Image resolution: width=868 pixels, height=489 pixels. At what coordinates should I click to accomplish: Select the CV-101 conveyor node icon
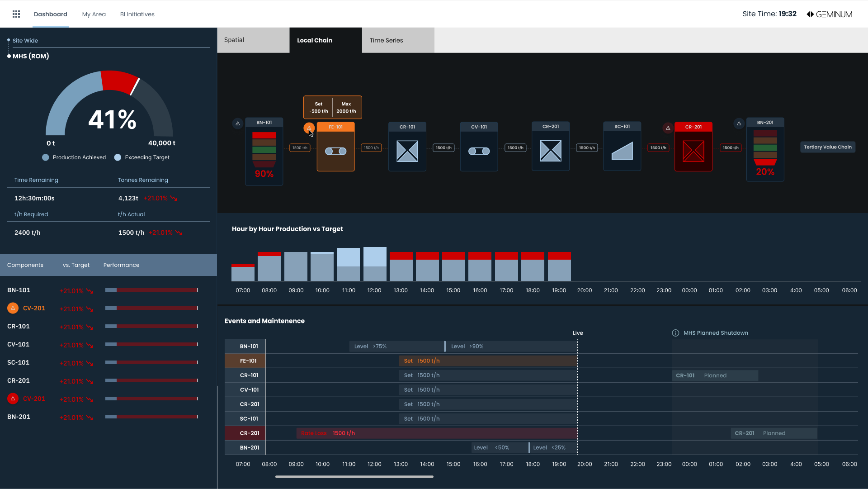479,151
